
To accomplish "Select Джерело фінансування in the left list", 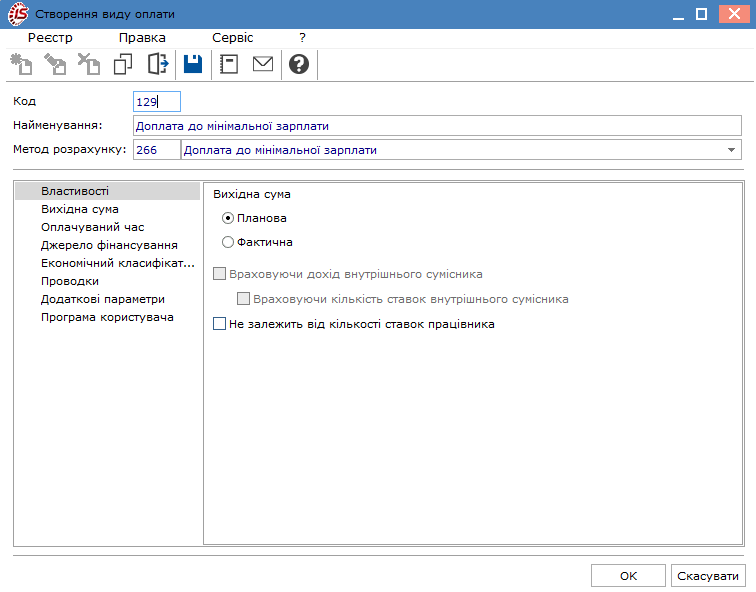I will pyautogui.click(x=108, y=245).
